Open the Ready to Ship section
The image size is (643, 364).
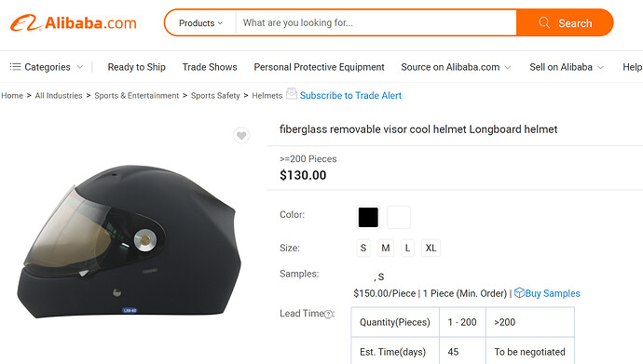pyautogui.click(x=137, y=67)
